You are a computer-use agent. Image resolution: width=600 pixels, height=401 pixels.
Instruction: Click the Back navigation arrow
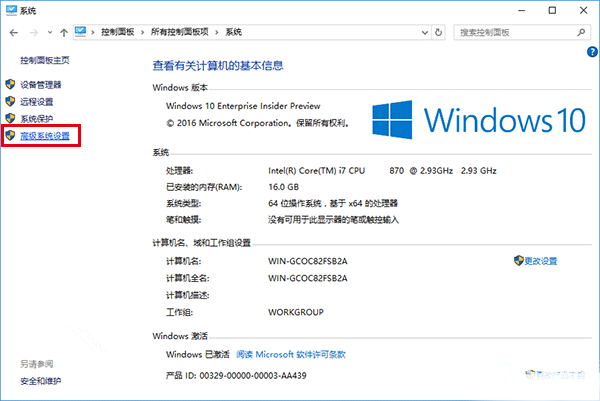click(x=11, y=33)
